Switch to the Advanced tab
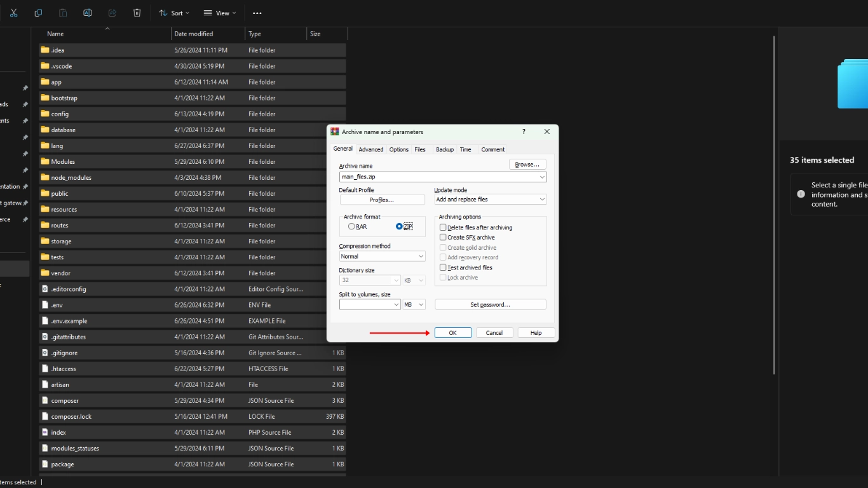Viewport: 868px width, 488px height. (x=371, y=149)
